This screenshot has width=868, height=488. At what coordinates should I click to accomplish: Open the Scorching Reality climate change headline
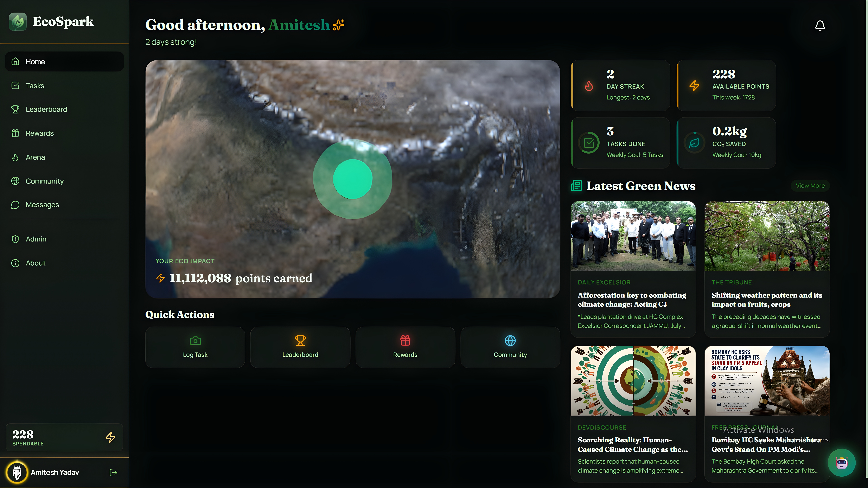(x=633, y=444)
